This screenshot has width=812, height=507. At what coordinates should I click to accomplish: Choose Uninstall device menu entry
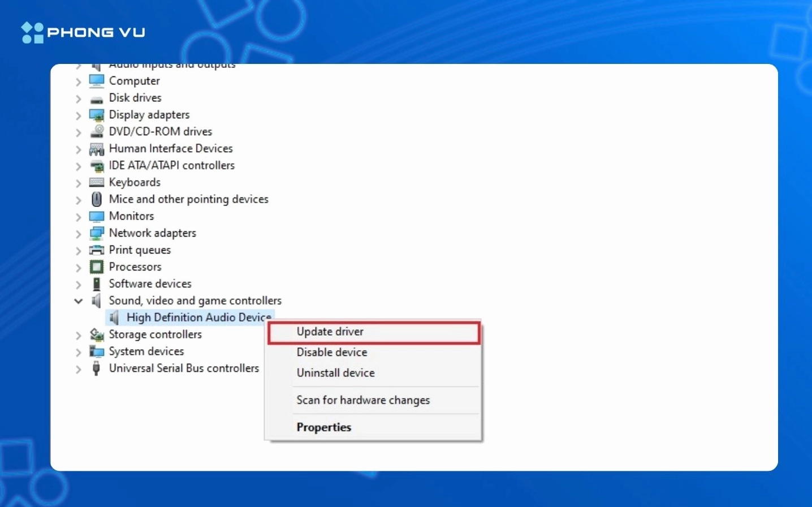pyautogui.click(x=374, y=373)
